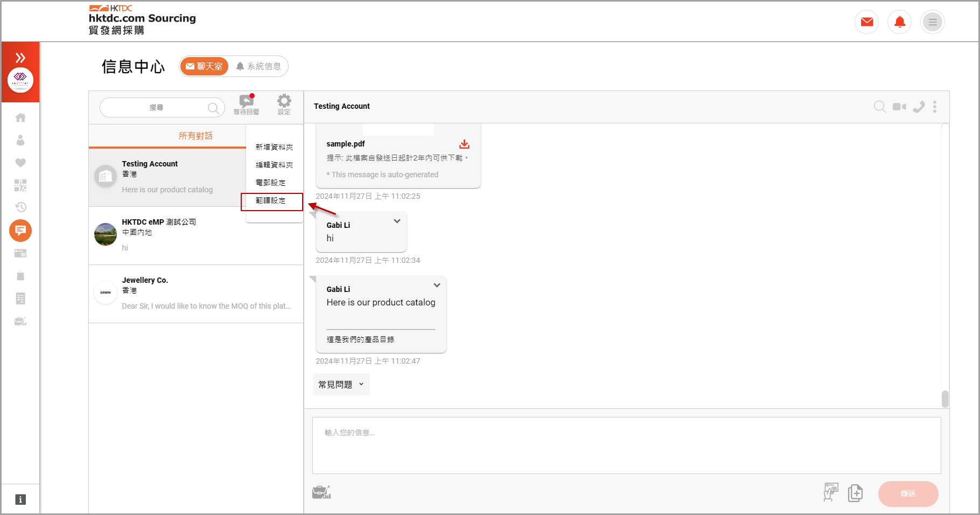Click the chat area scrollbar thumb
The width and height of the screenshot is (980, 515).
945,399
